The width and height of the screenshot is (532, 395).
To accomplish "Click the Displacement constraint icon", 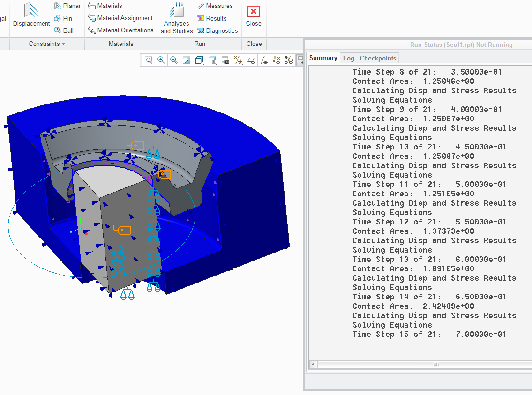I will click(31, 15).
